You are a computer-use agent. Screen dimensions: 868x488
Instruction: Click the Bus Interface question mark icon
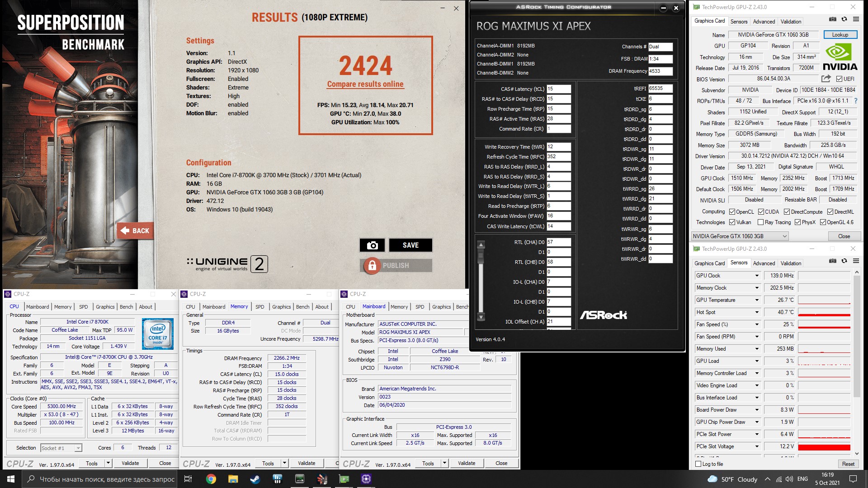[855, 101]
